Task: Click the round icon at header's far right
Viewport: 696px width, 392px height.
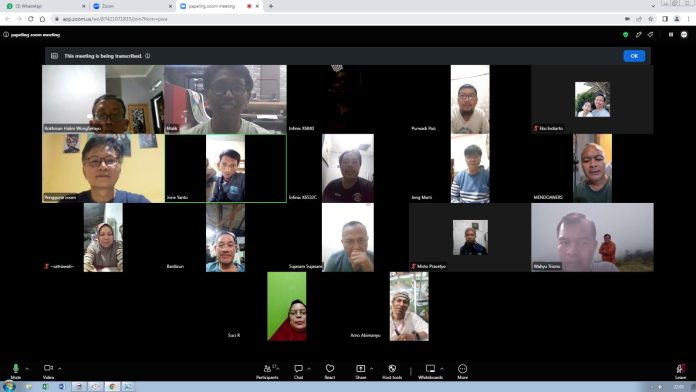Action: (x=684, y=35)
